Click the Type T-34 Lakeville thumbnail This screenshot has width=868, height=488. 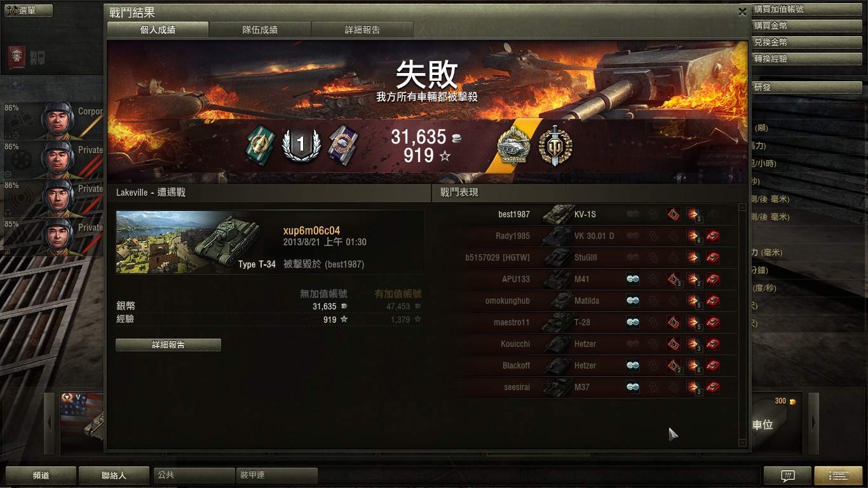click(x=188, y=242)
